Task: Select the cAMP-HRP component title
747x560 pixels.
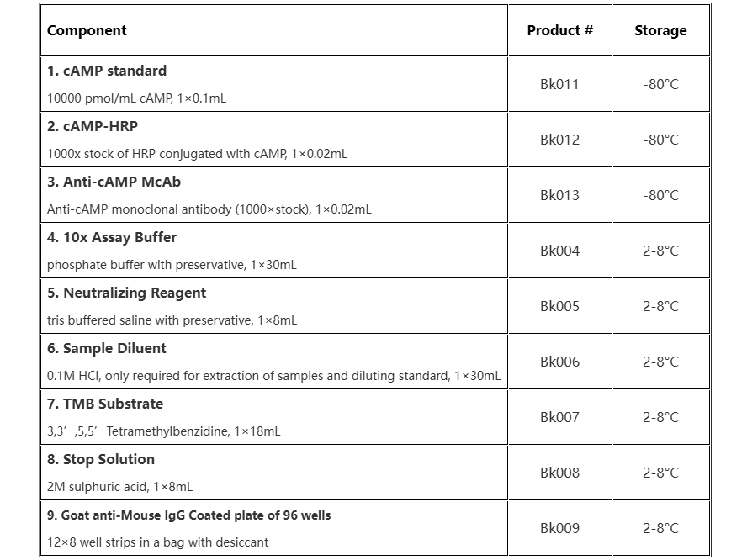Action: tap(93, 127)
